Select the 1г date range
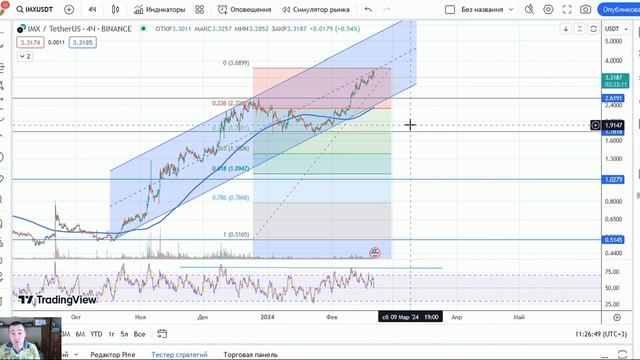 pos(111,334)
